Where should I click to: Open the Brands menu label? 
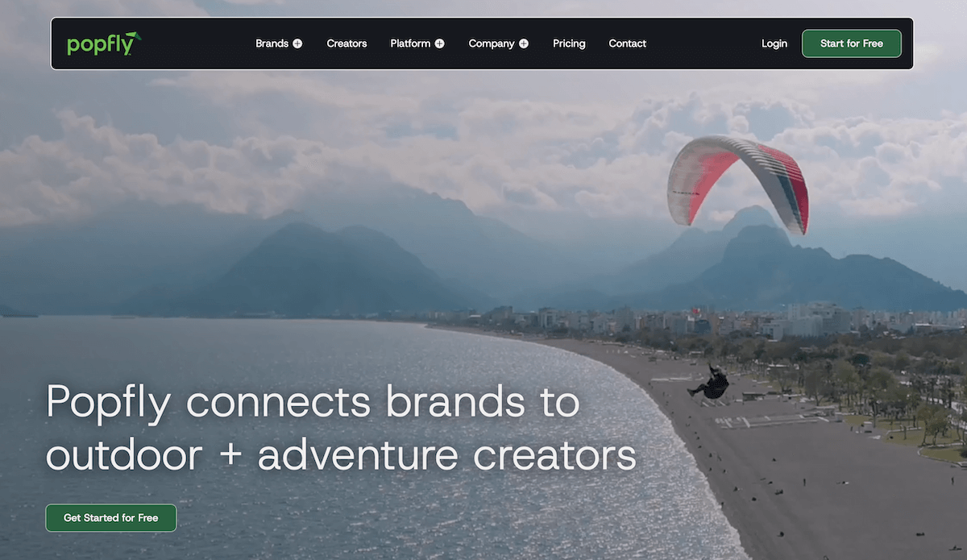pos(272,44)
